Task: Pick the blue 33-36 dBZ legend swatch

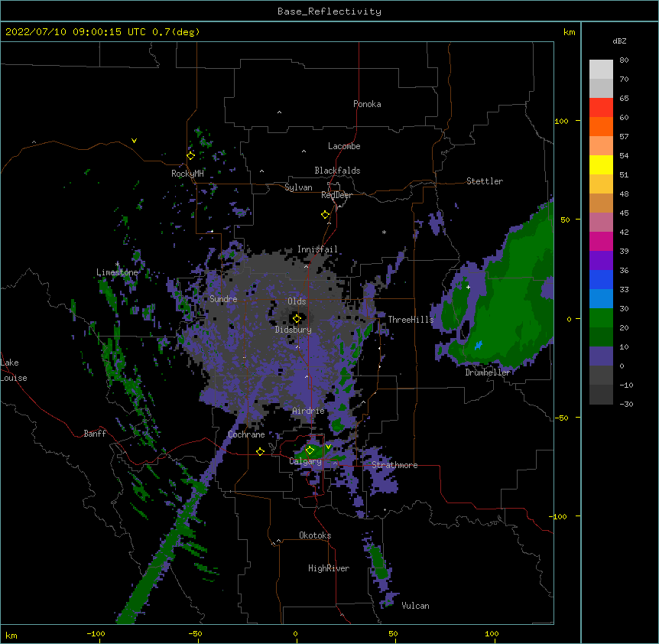Action: point(601,279)
